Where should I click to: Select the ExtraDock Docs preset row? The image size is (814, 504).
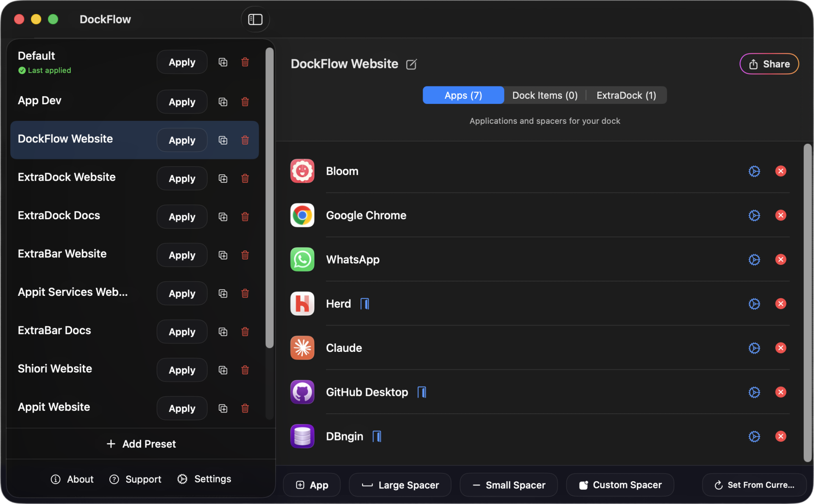point(134,217)
